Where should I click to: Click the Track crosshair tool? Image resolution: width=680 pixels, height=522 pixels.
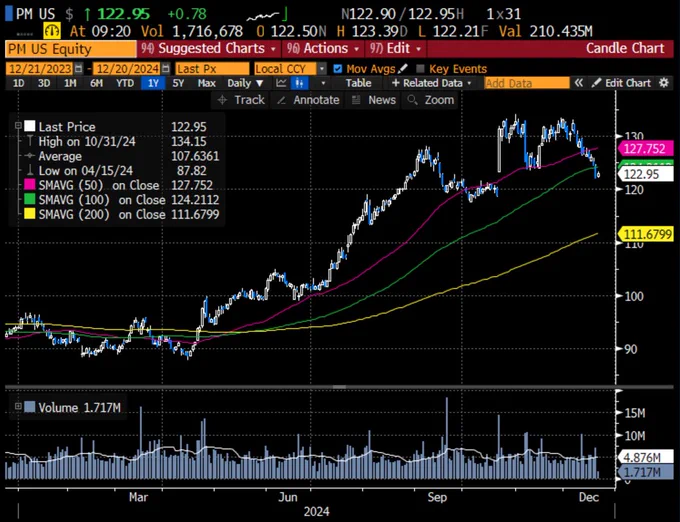pyautogui.click(x=241, y=100)
